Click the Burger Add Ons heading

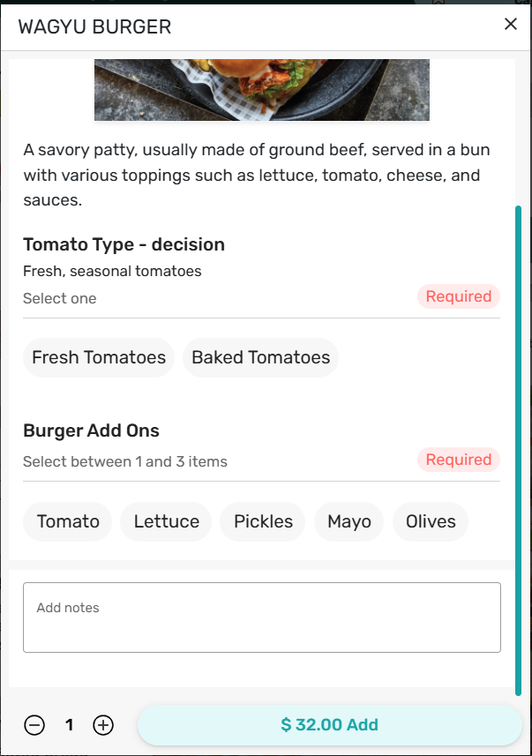click(x=91, y=431)
